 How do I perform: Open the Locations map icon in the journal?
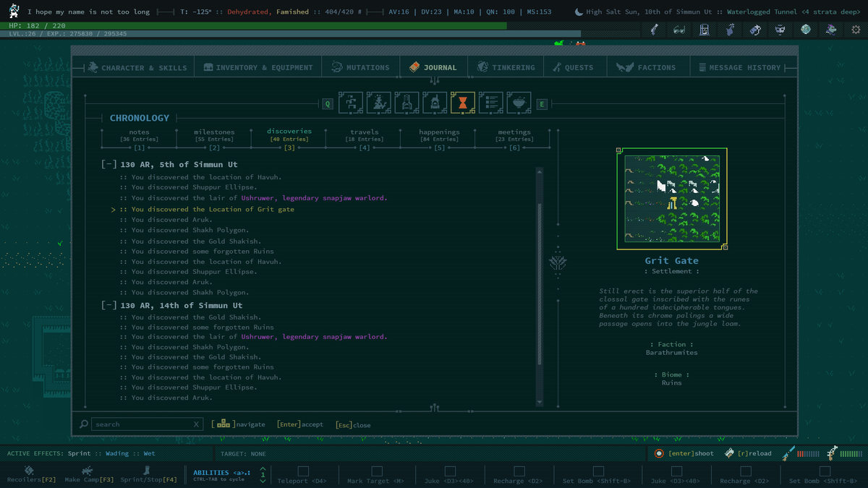click(351, 103)
